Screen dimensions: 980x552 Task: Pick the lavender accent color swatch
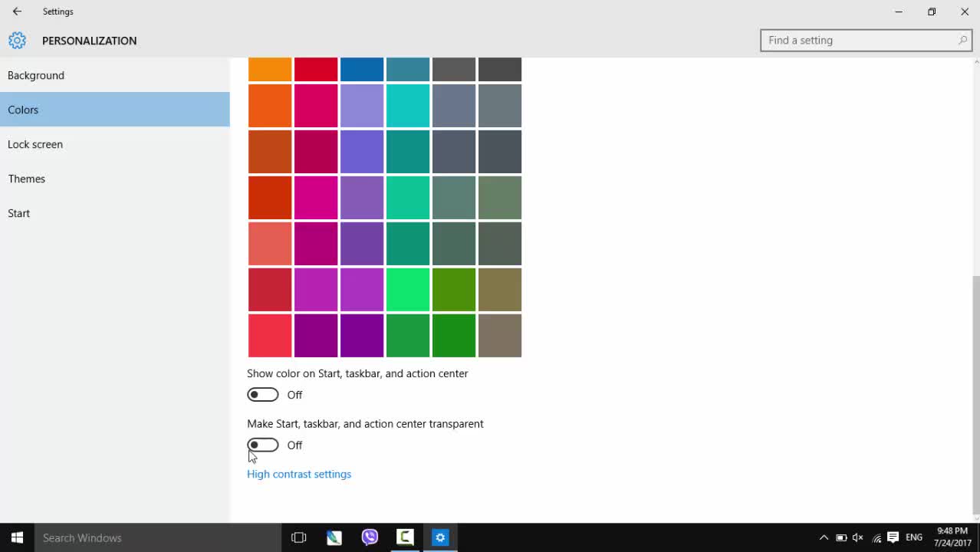362,106
